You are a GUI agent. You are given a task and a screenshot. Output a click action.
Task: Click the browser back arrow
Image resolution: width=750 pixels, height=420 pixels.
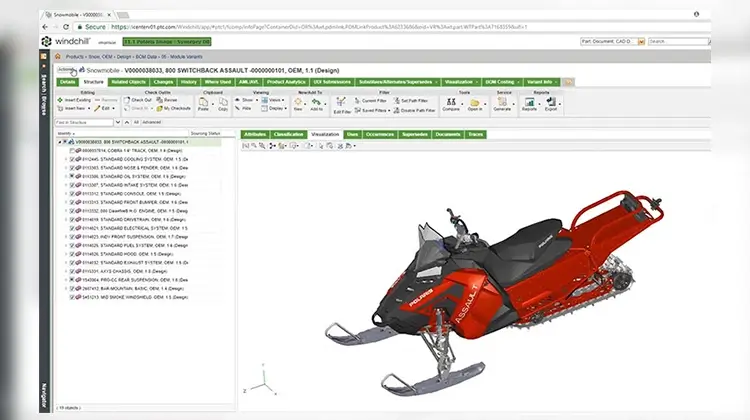pos(45,27)
